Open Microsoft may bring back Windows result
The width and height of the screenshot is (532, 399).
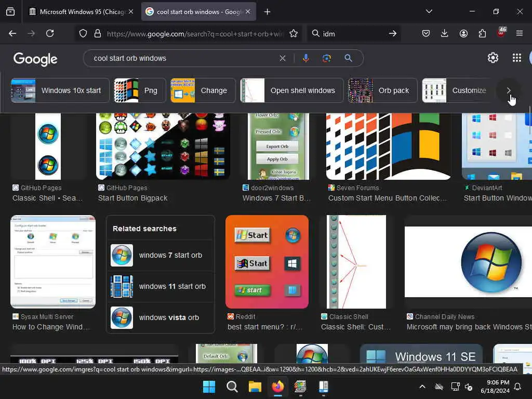tap(469, 327)
